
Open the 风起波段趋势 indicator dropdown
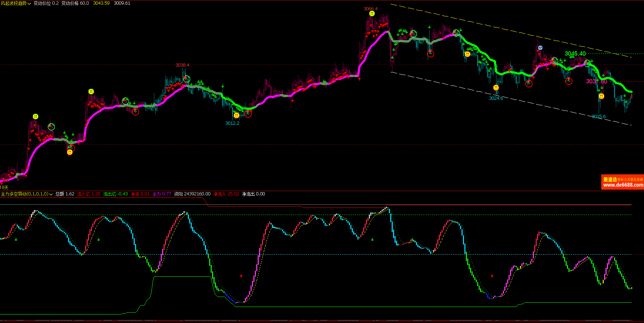[x=29, y=4]
